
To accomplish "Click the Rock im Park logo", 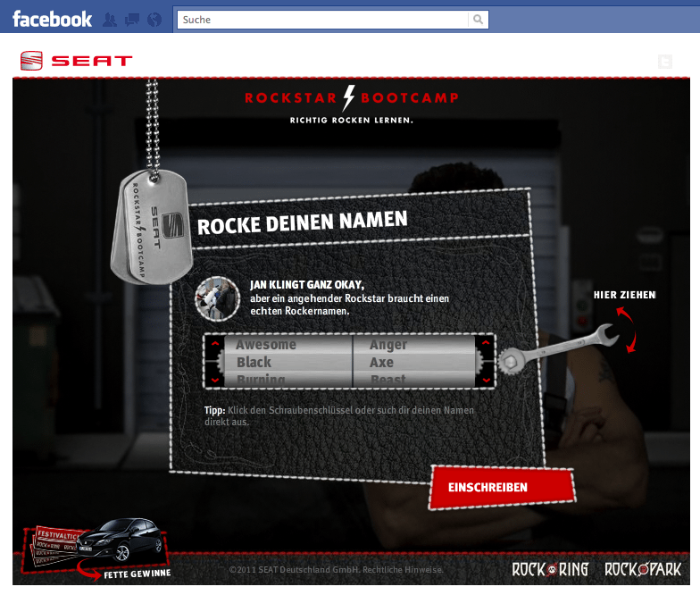I will [x=643, y=569].
